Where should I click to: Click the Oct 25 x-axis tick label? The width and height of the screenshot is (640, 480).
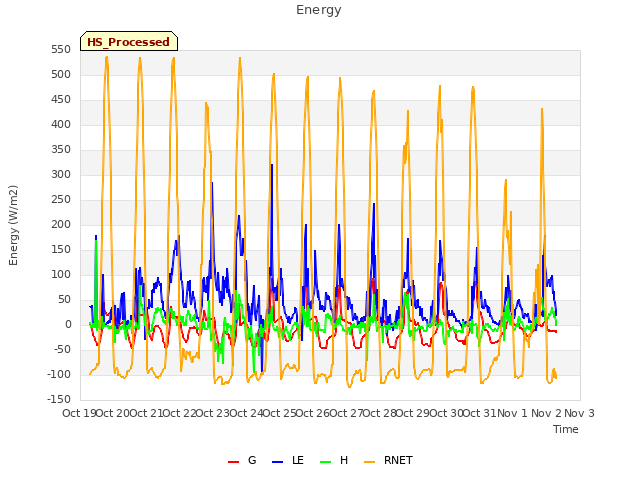click(280, 413)
